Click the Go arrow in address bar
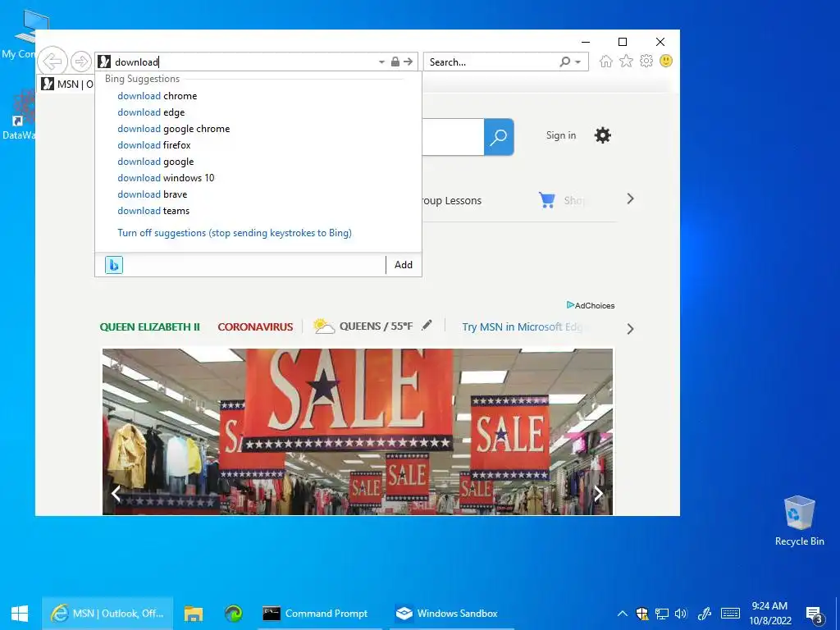840x630 pixels. 409,62
